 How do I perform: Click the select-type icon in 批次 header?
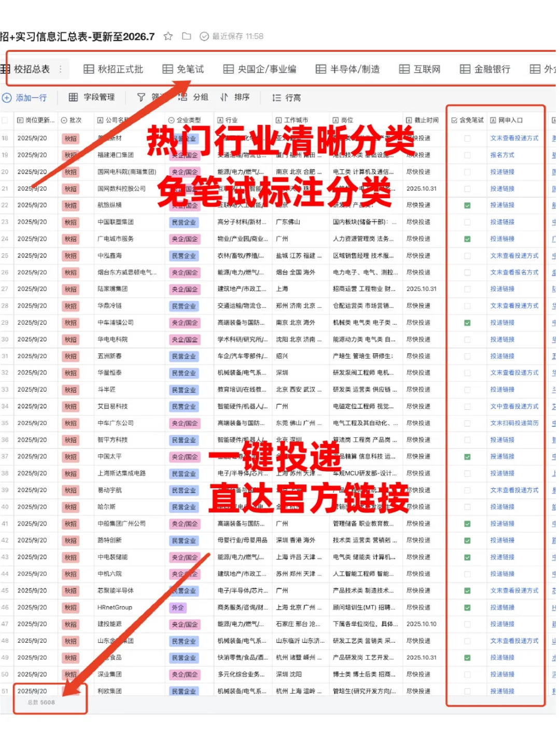[x=64, y=120]
